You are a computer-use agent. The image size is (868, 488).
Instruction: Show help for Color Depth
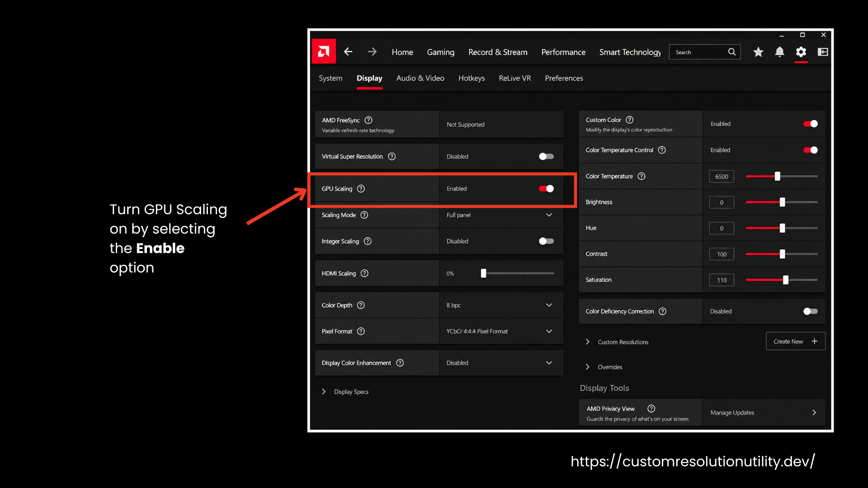[x=361, y=305]
